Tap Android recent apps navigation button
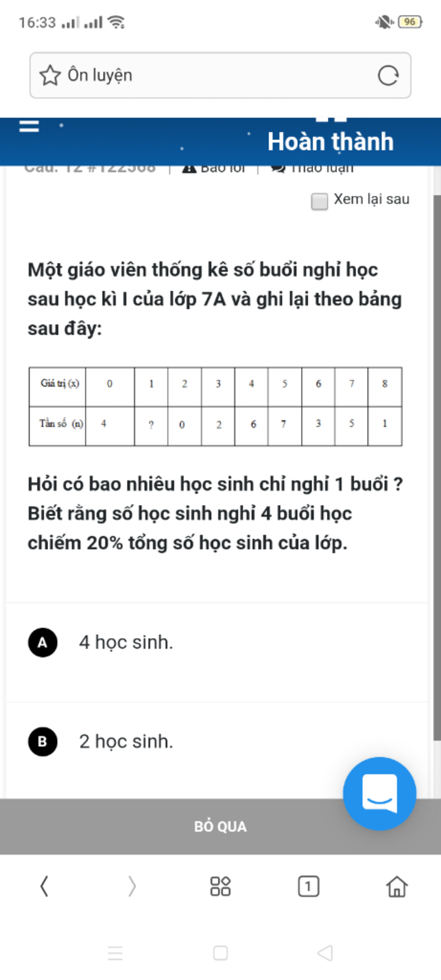441x980 pixels. 115,953
